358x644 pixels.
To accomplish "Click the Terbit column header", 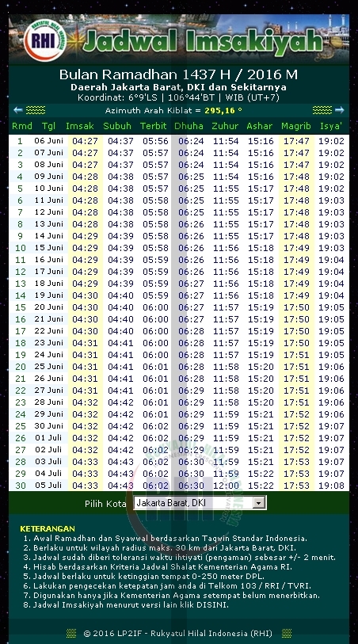I will (153, 126).
